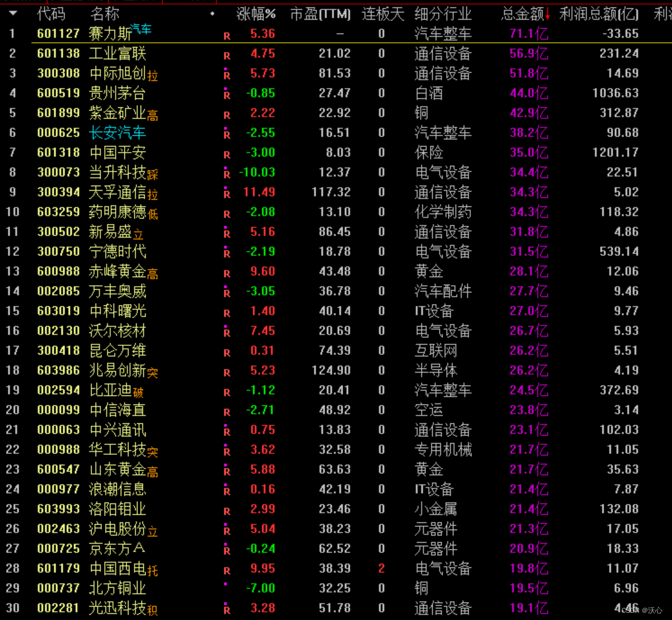Click row number 30
The image size is (672, 620).
tap(13, 608)
